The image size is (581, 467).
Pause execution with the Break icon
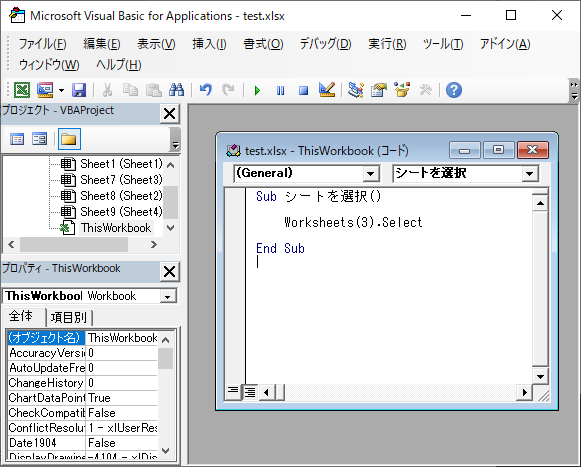tap(280, 90)
